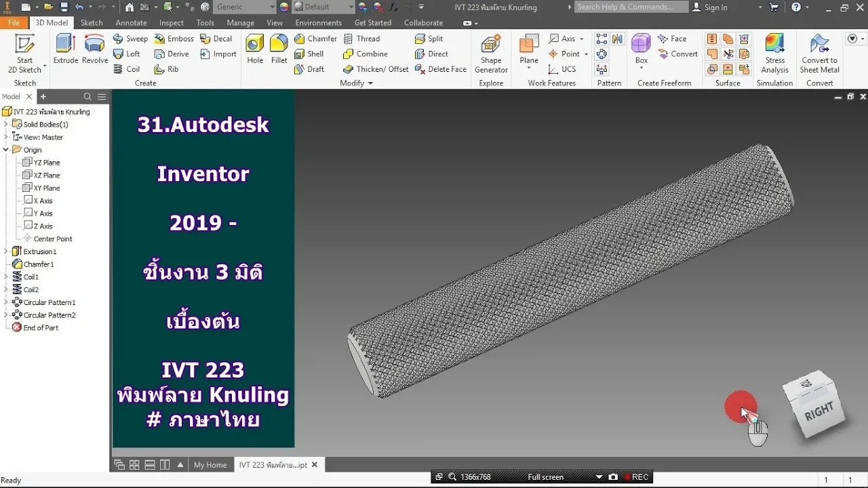Open the Point dropdown arrow
Image resolution: width=868 pixels, height=488 pixels.
(586, 54)
